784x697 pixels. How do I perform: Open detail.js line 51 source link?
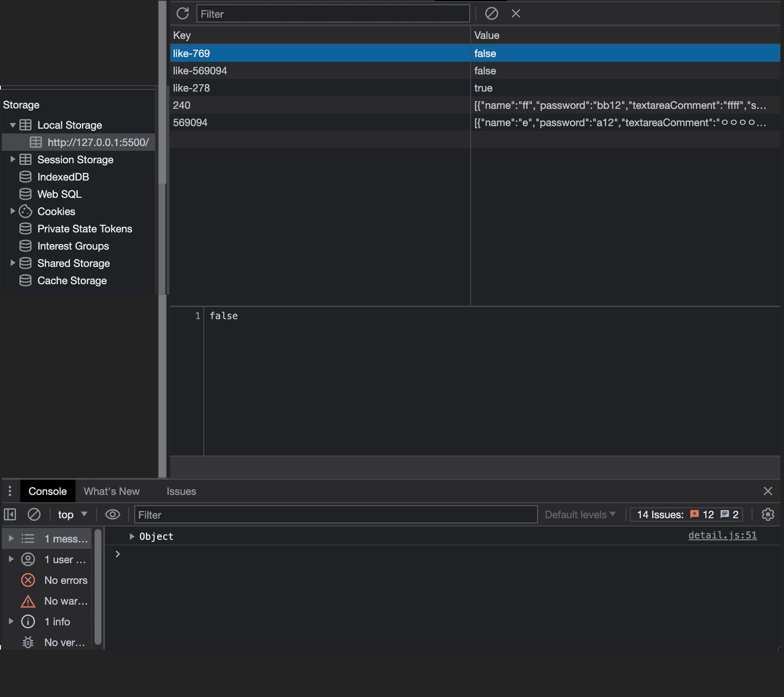coord(722,535)
